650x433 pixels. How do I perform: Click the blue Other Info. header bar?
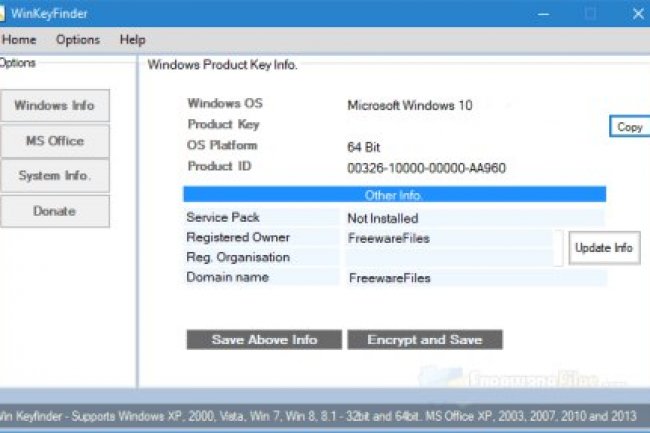point(394,195)
